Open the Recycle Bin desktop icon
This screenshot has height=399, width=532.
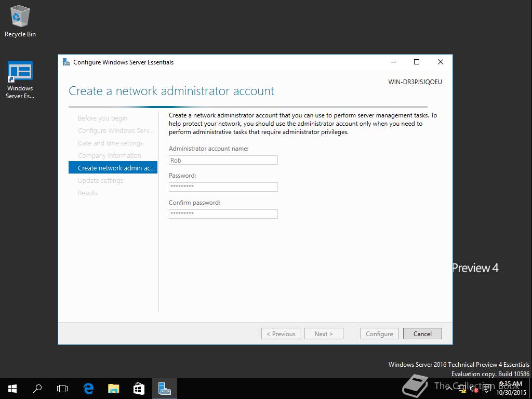click(20, 21)
